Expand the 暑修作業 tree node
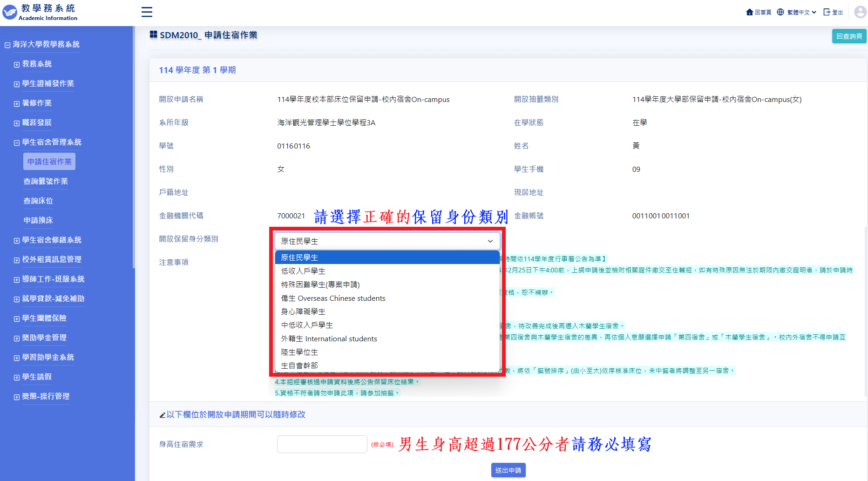This screenshot has width=868, height=481. (x=17, y=104)
